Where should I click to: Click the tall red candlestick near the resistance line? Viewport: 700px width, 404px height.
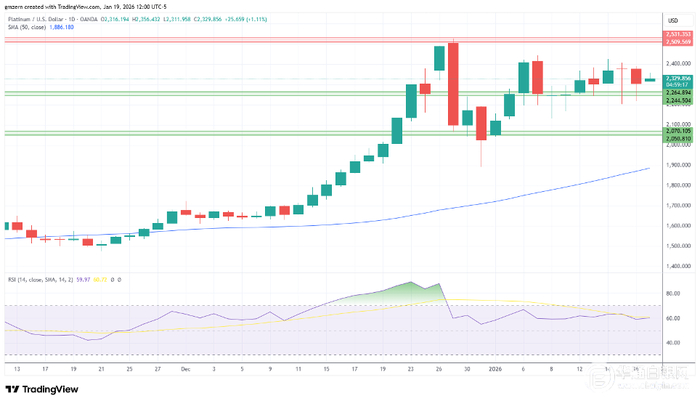453,84
